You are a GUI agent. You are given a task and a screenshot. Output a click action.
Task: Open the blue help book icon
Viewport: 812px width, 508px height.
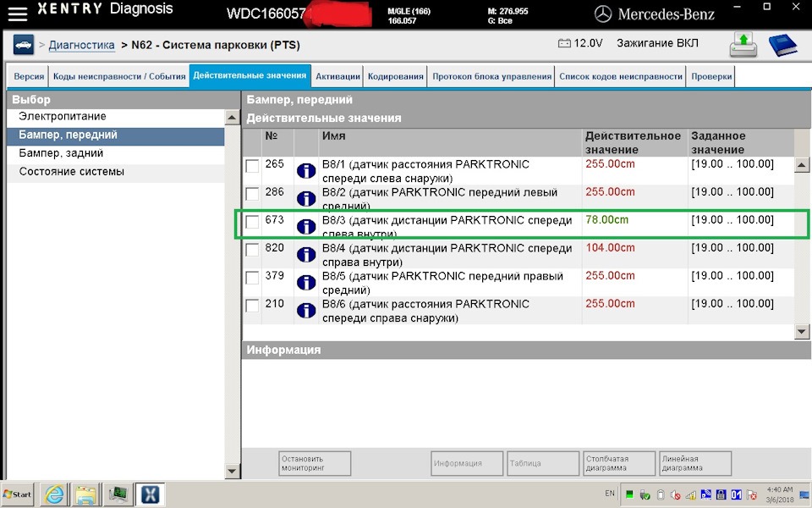(x=782, y=45)
